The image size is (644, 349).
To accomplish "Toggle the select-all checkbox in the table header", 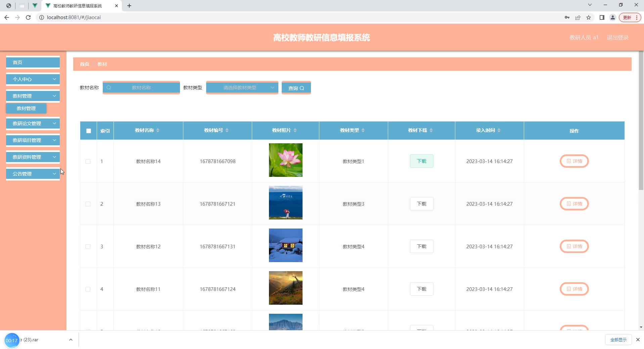I will click(89, 131).
